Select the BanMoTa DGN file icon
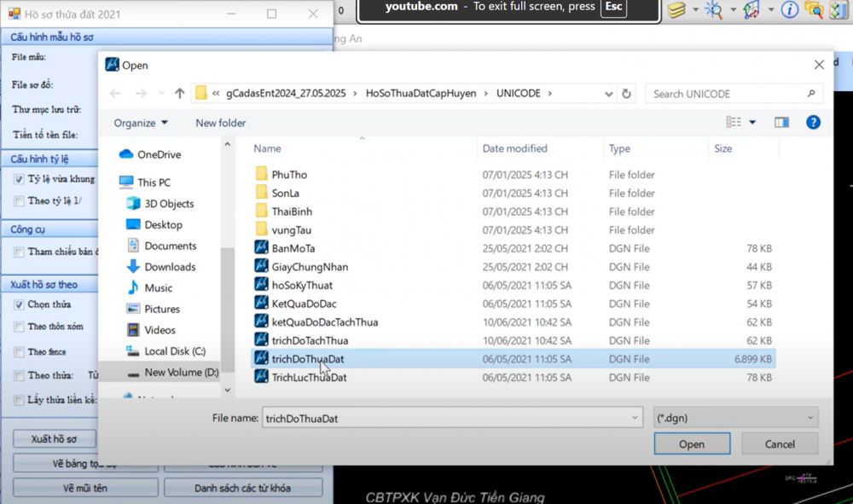The height and width of the screenshot is (504, 853). tap(262, 248)
